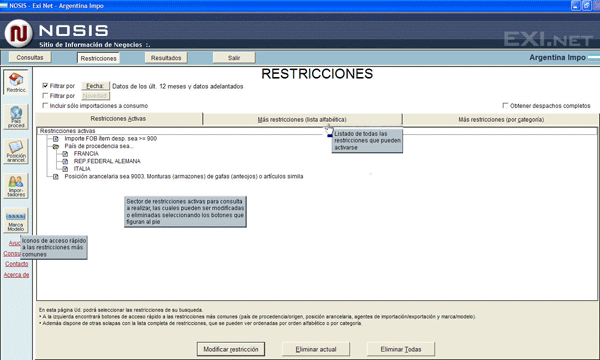600x360 pixels.
Task: Click document icon beside REP.FEDERAL ALEMANA
Action: (65, 161)
